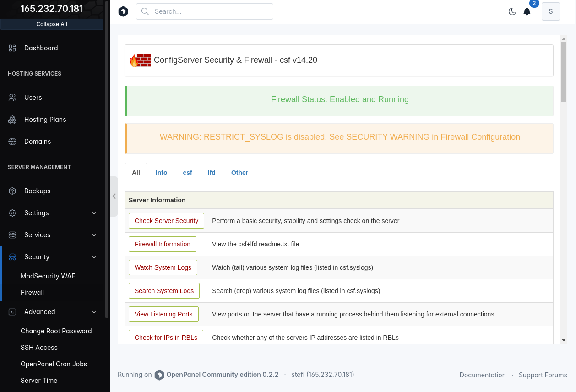Click the Users menu label
Image resolution: width=576 pixels, height=392 pixels.
33,98
